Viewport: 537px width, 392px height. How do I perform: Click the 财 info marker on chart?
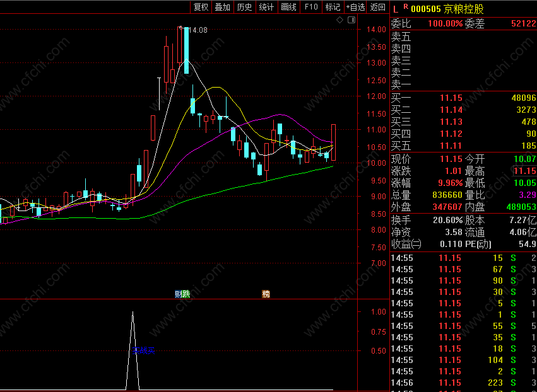click(x=178, y=294)
